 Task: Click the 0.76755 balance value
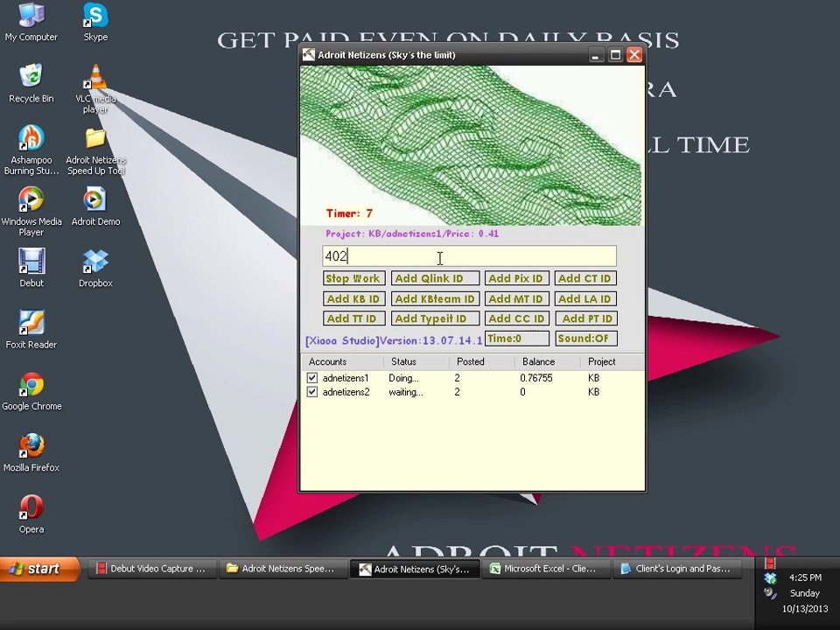click(535, 378)
